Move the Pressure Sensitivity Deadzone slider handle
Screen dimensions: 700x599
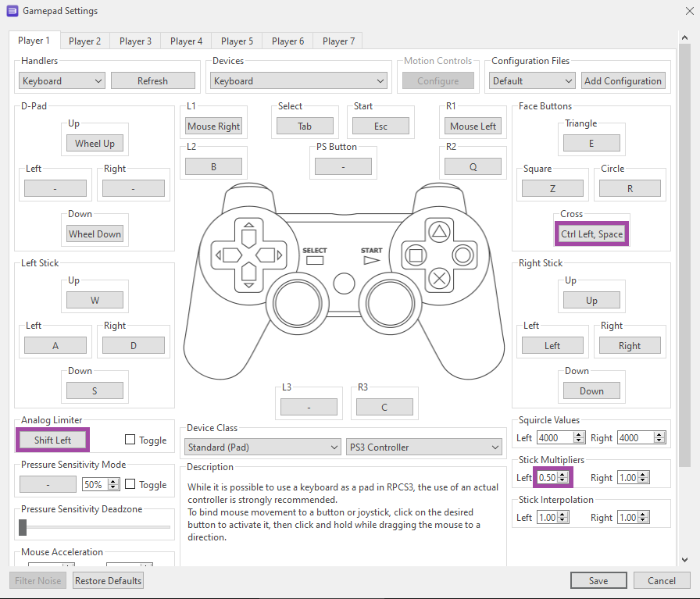[x=23, y=527]
